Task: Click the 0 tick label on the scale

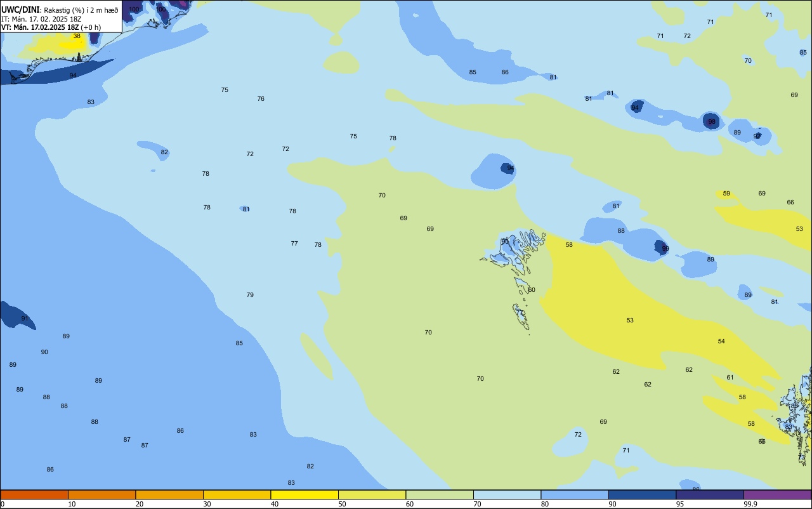Action: pos(3,504)
